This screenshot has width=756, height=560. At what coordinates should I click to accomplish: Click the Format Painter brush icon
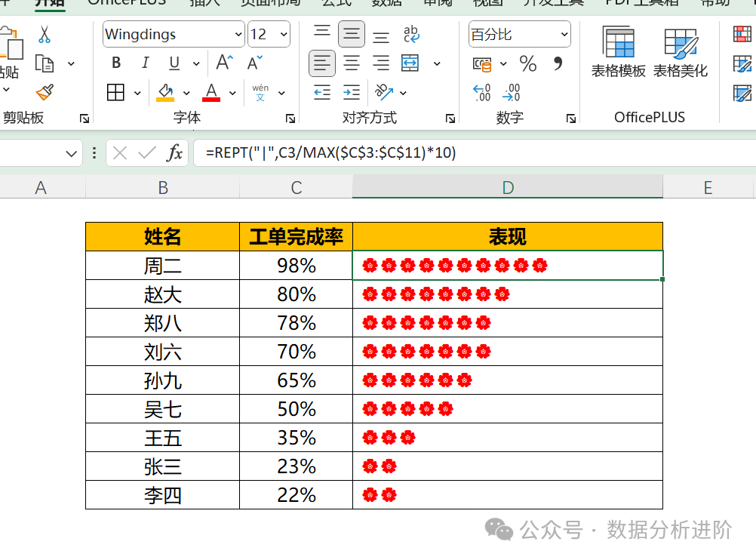click(45, 92)
